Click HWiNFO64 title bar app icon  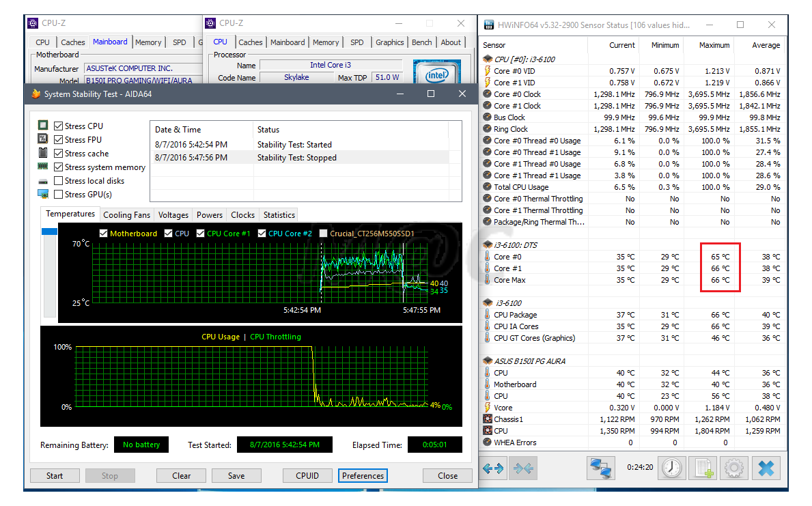click(488, 25)
